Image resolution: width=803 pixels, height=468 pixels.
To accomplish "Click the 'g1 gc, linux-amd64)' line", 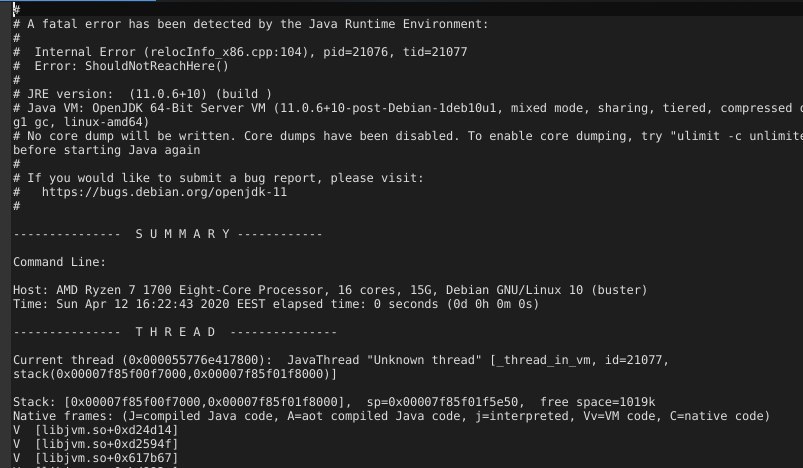I will [x=81, y=122].
